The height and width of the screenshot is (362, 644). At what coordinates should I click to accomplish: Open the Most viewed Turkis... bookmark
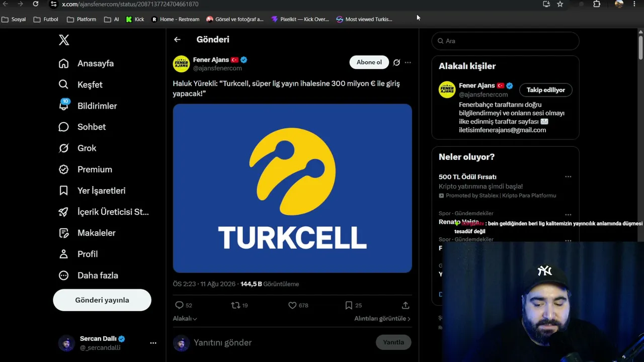pos(364,19)
